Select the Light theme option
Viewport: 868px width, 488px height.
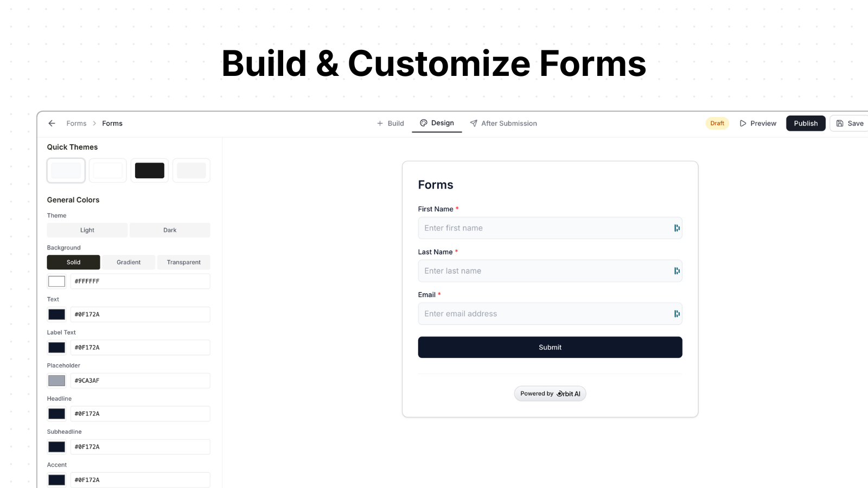[87, 230]
